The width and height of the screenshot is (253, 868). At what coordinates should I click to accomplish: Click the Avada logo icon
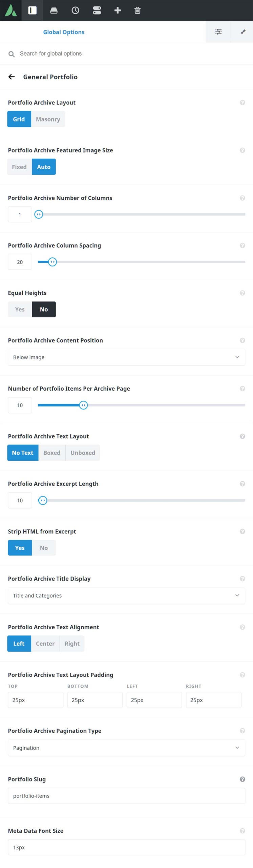click(x=11, y=11)
